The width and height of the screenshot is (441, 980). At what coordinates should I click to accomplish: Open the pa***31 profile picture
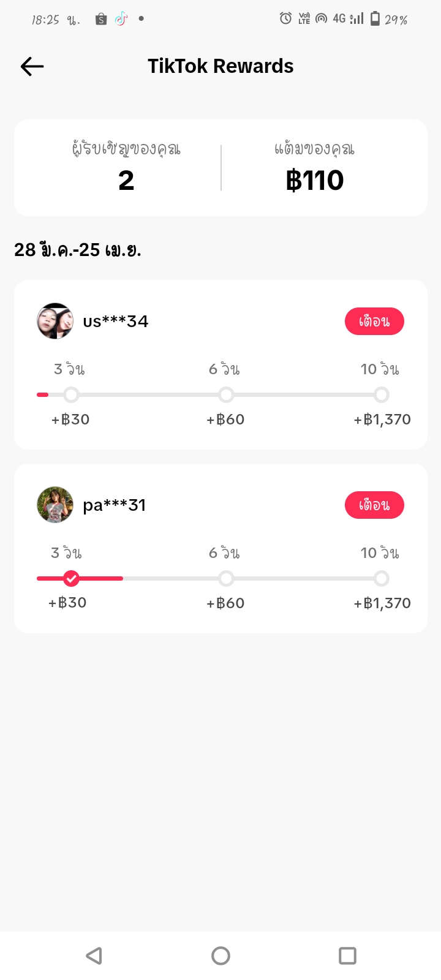[55, 505]
